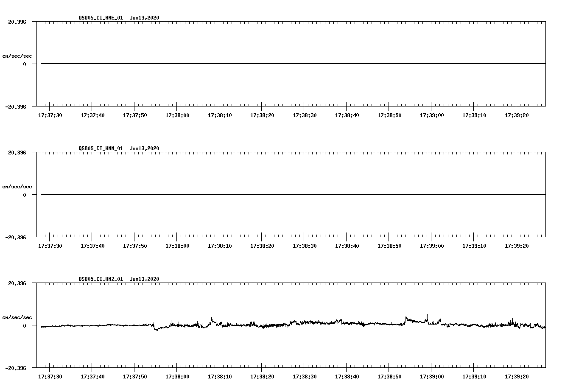
Task: Click the zero axis label of HNE plot
Action: 25,64
